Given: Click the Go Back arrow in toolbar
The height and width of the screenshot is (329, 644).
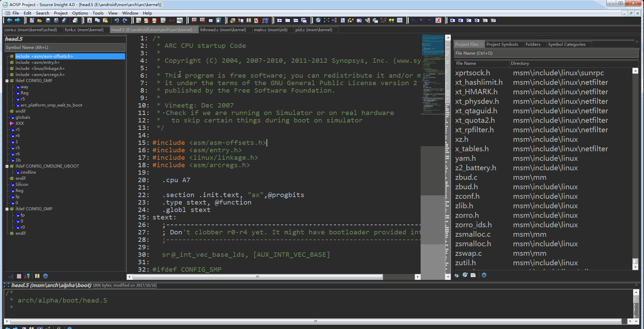Looking at the screenshot, I should (10, 20).
